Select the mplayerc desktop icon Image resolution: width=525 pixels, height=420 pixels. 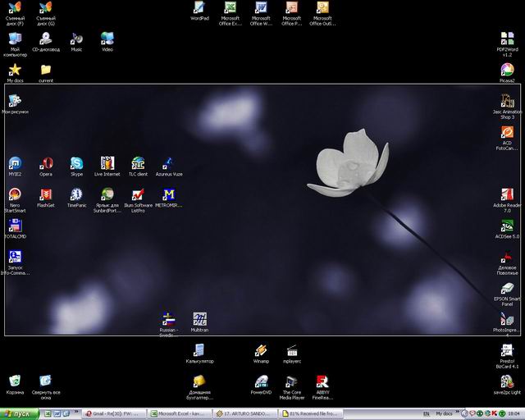click(x=292, y=354)
